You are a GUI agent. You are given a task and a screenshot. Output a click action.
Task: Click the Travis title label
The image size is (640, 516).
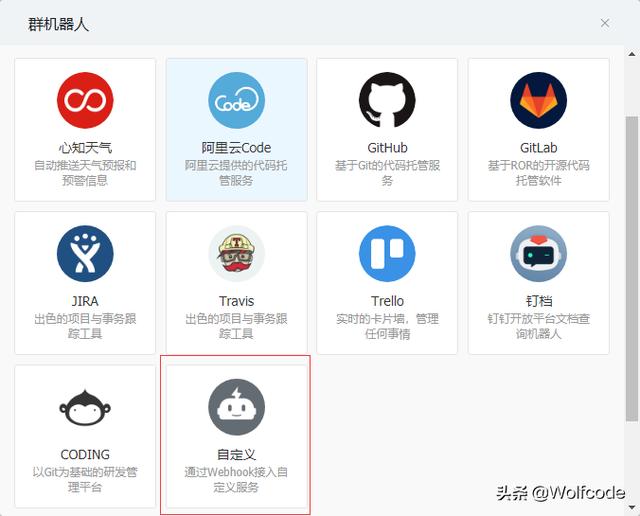pos(236,301)
